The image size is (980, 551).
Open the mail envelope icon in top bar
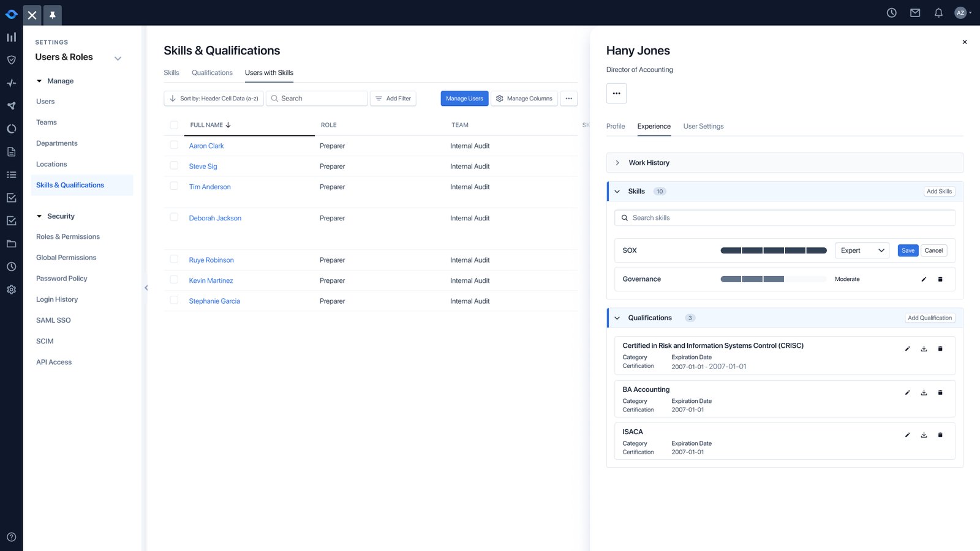(915, 13)
